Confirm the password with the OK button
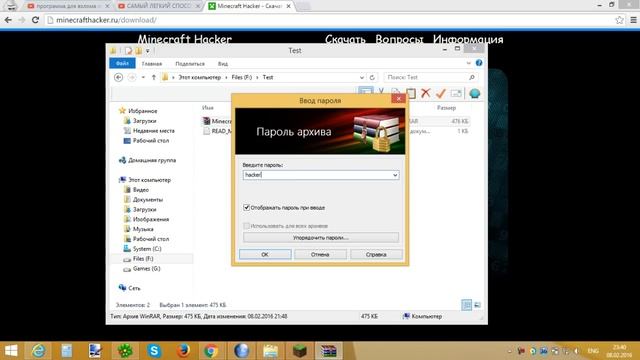The width and height of the screenshot is (640, 360). (x=265, y=254)
